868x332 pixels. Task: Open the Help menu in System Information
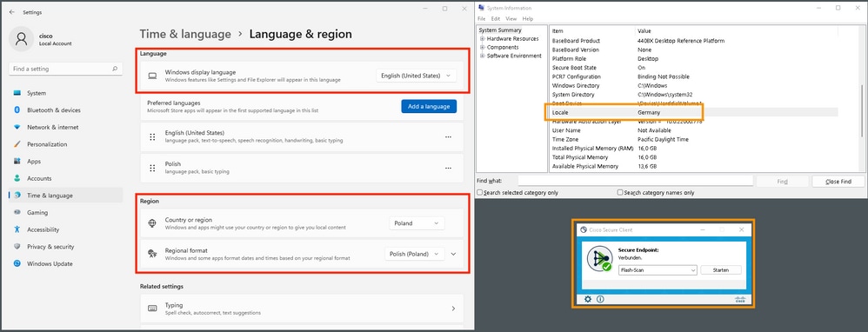528,19
